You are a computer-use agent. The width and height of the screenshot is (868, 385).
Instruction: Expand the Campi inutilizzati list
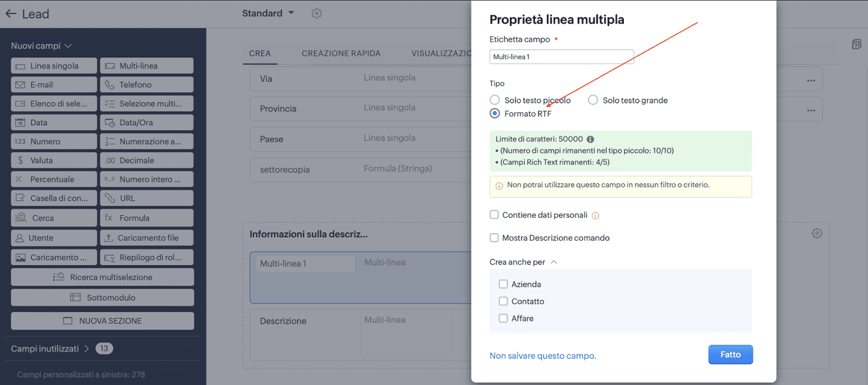(50, 349)
